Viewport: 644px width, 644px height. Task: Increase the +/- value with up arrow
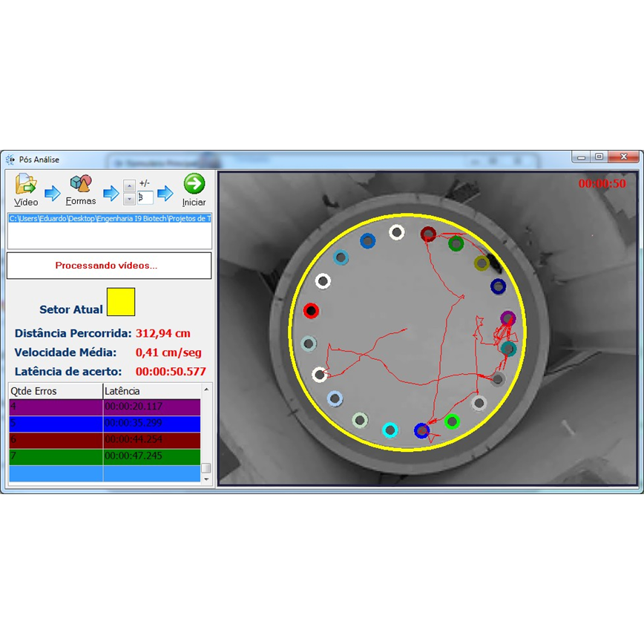tap(129, 186)
